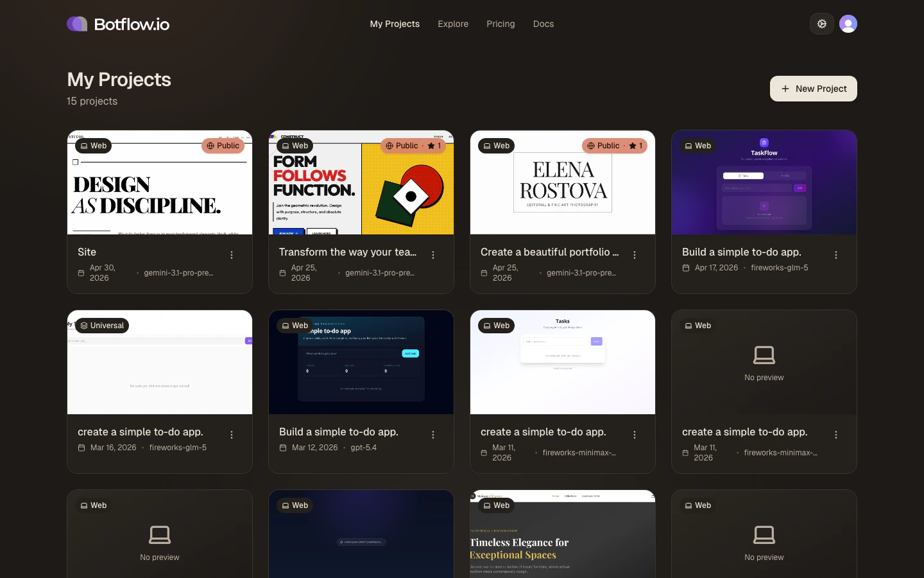Click the Mar 12, 2026 date
The height and width of the screenshot is (578, 924).
point(314,448)
